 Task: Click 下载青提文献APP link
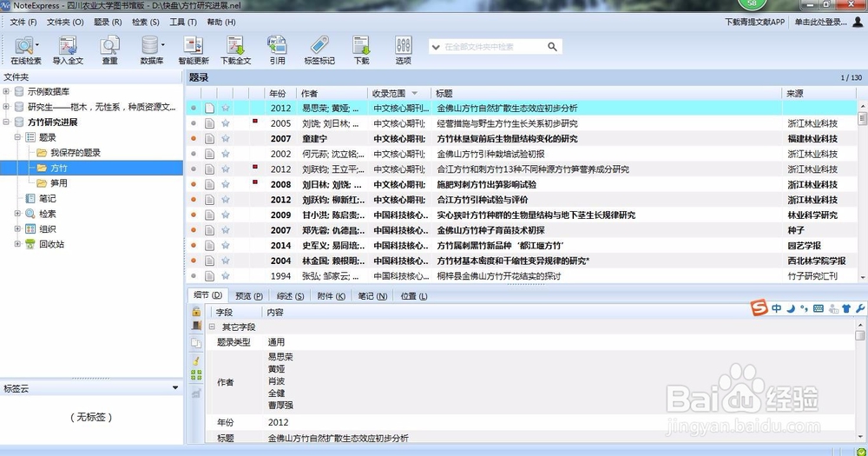tap(754, 22)
